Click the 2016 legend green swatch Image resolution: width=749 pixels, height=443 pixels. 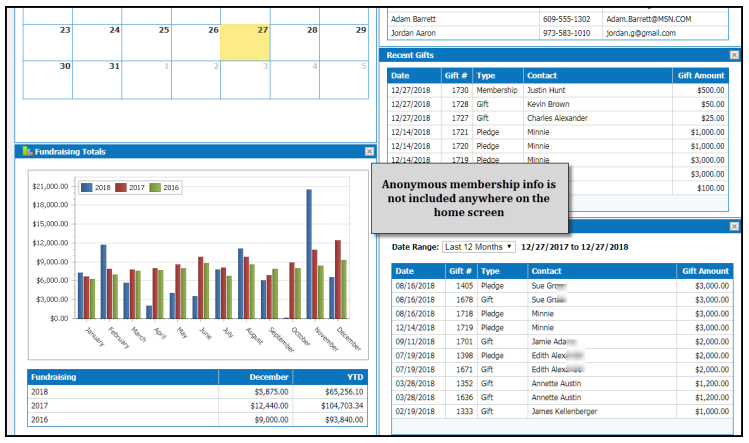coord(155,187)
